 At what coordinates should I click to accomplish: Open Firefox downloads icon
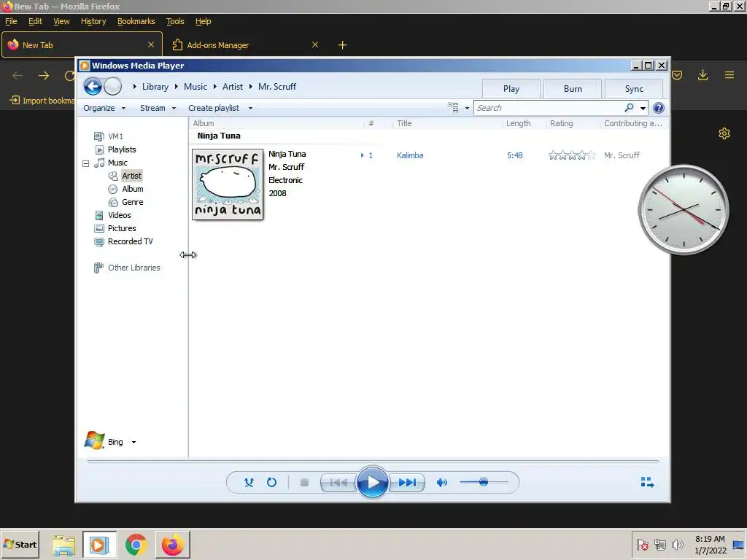(x=703, y=75)
